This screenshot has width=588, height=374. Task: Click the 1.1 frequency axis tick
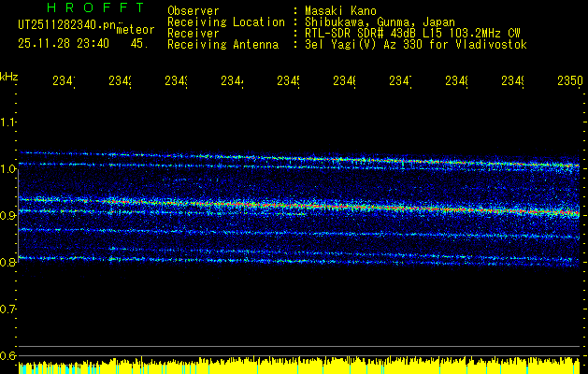pos(8,122)
